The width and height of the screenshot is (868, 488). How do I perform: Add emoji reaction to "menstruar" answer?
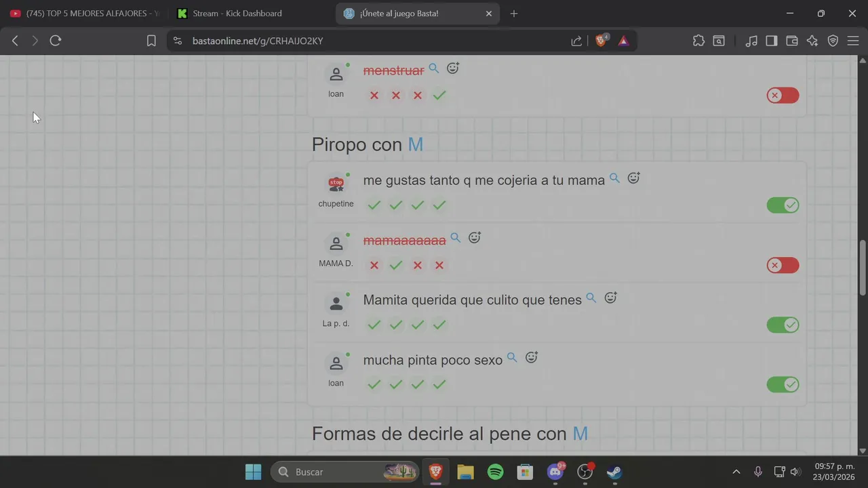(x=453, y=68)
